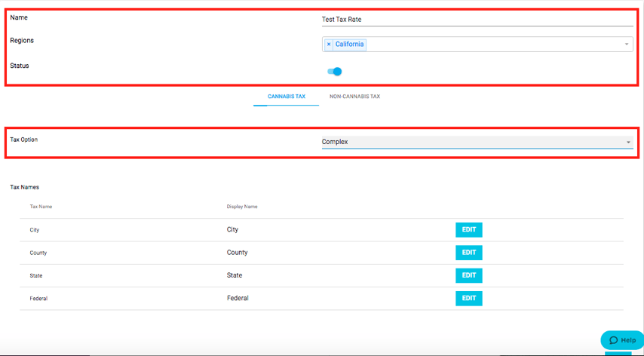Click the Name field containing Test Tax Rate
The height and width of the screenshot is (356, 644).
(477, 20)
